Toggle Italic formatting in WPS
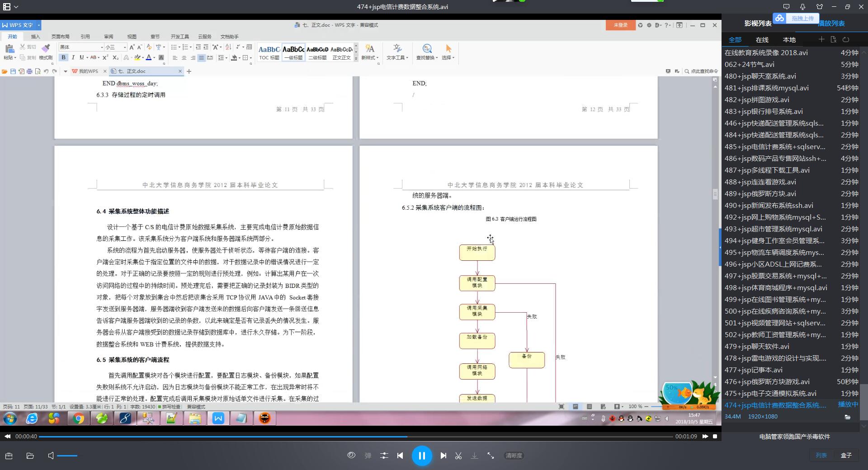The height and width of the screenshot is (470, 868). [73, 57]
